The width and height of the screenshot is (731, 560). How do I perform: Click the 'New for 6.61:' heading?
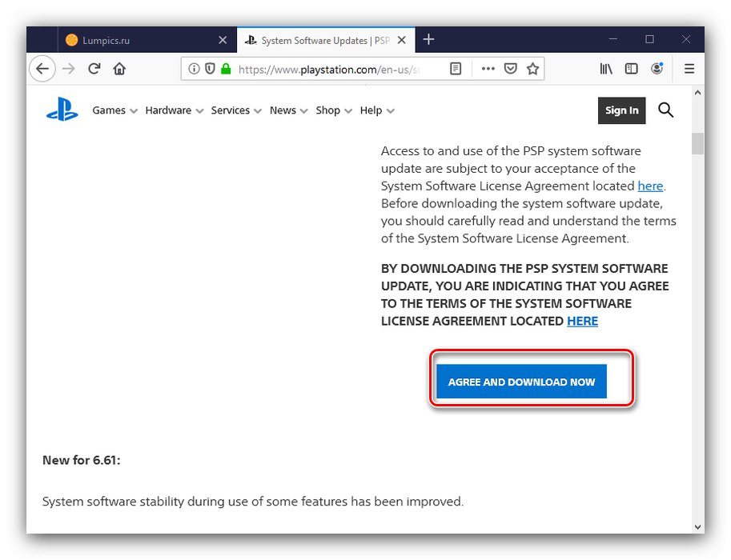(x=81, y=460)
